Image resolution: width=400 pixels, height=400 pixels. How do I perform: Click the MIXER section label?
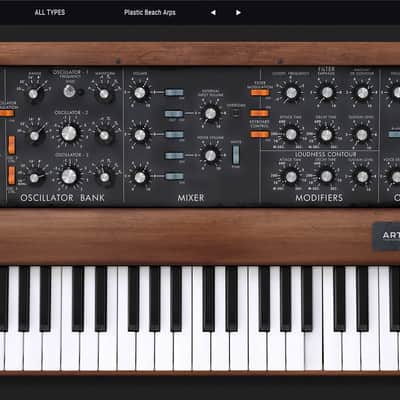[x=191, y=198]
